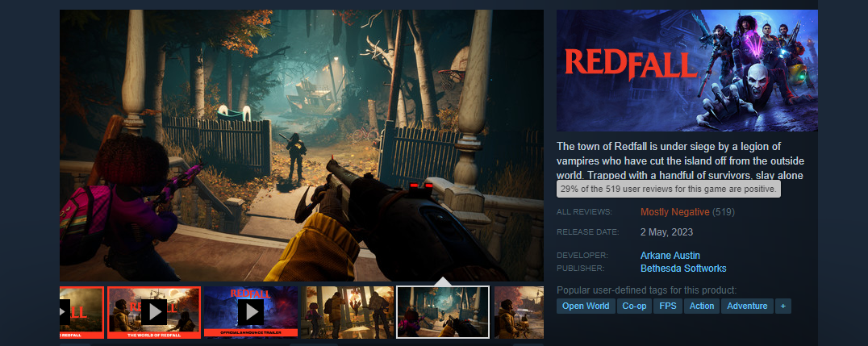Viewport: 868px width, 346px height.
Task: Select the Action tag
Action: pos(701,306)
